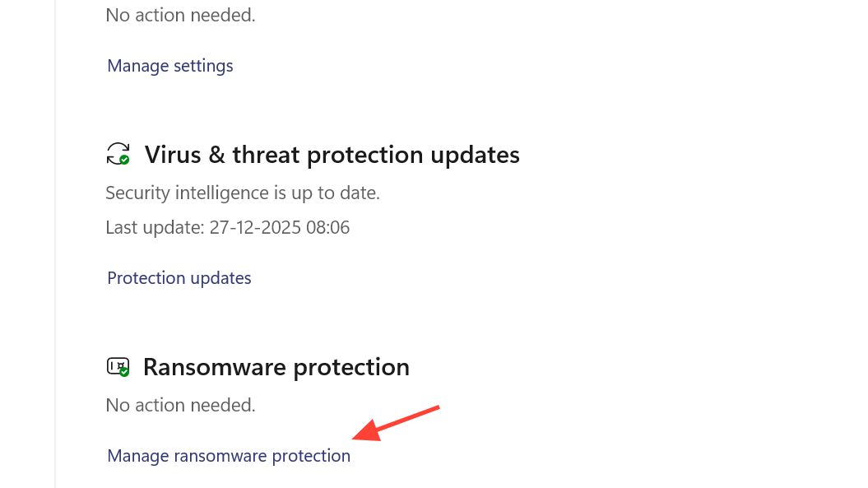Click the time 08:06 in Last update
The height and width of the screenshot is (488, 868).
coord(329,227)
